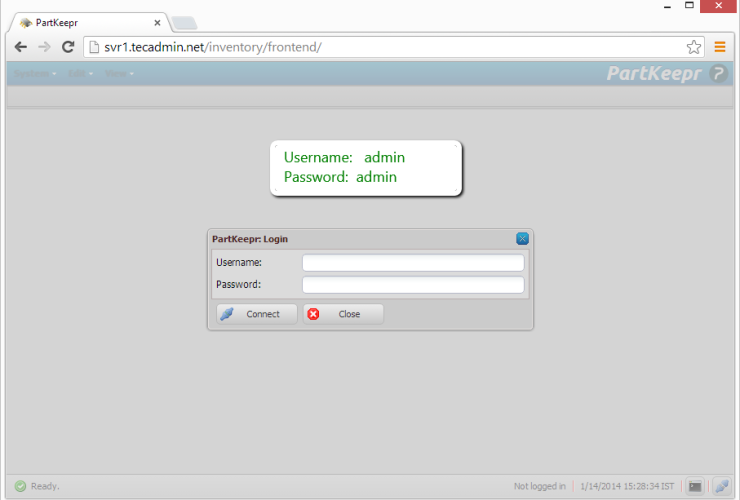The height and width of the screenshot is (500, 740).
Task: Open the Chrome hamburger menu
Action: pyautogui.click(x=719, y=46)
